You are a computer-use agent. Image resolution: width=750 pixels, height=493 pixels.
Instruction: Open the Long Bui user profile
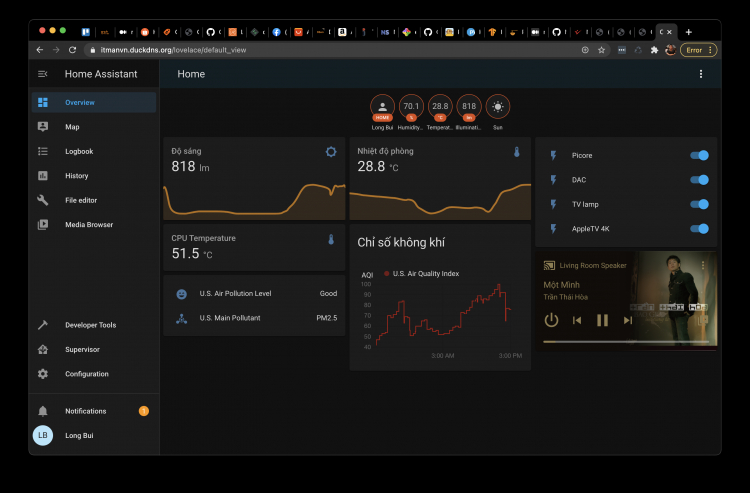click(x=94, y=435)
